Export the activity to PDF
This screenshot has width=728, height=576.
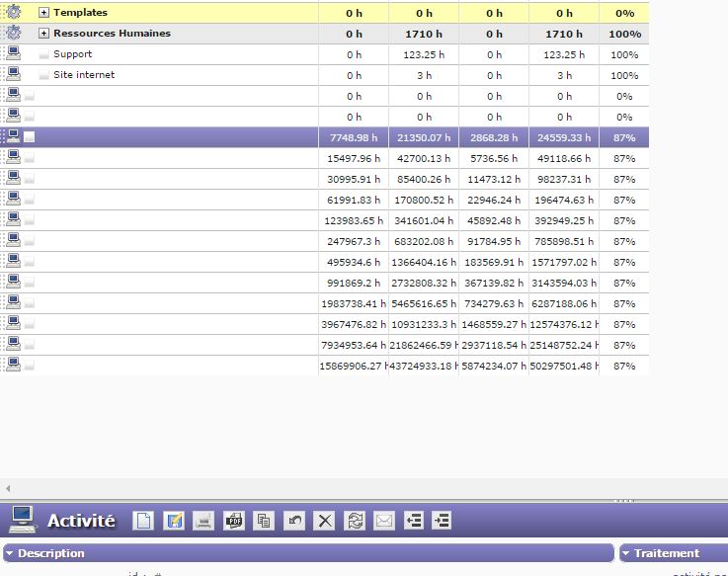click(x=234, y=521)
